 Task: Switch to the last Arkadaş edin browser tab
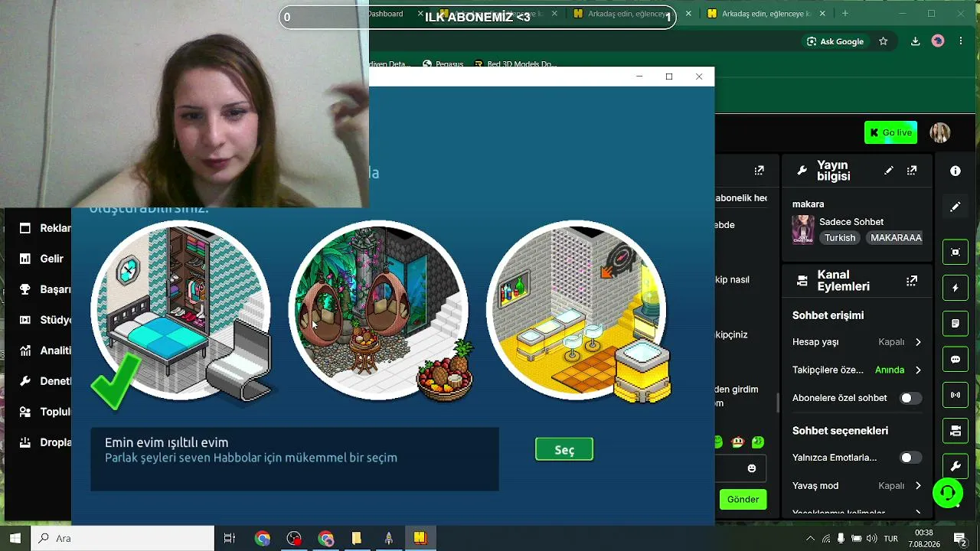pyautogui.click(x=767, y=14)
